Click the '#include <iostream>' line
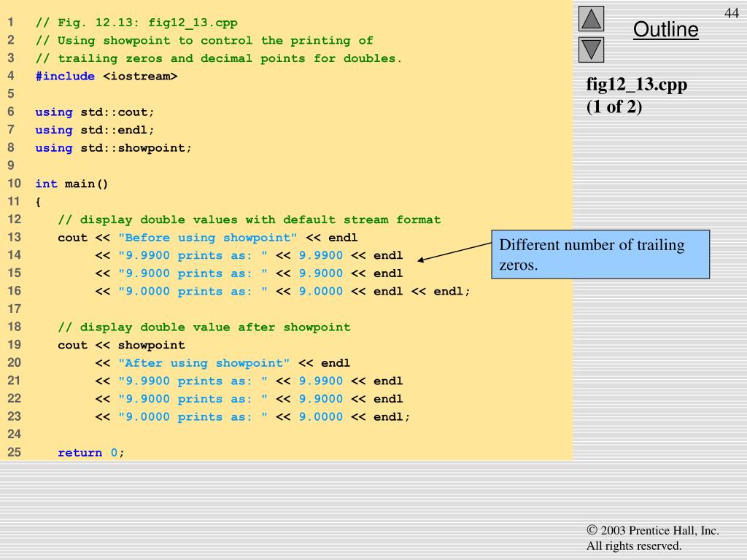 coord(107,76)
